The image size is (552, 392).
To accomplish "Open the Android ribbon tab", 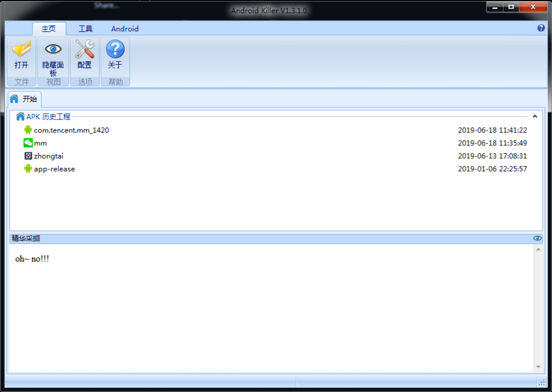I will (x=125, y=29).
